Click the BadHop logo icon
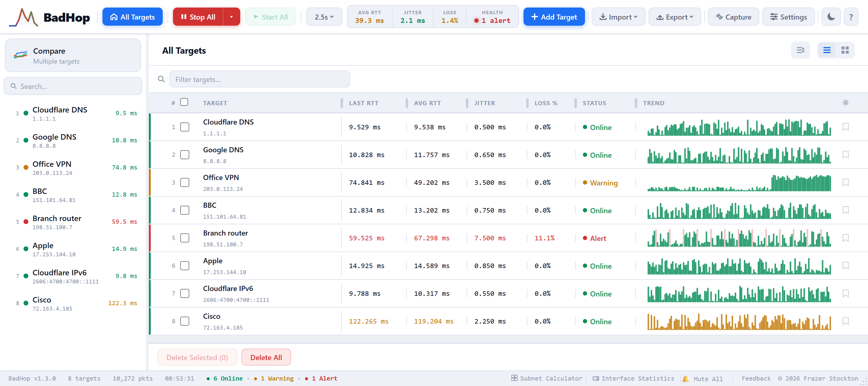 pyautogui.click(x=23, y=17)
